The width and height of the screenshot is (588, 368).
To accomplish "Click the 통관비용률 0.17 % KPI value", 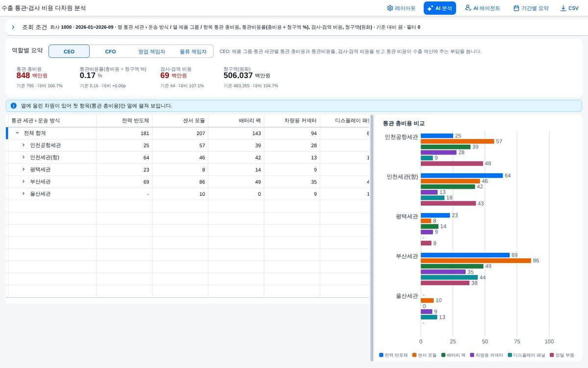I will (x=88, y=76).
